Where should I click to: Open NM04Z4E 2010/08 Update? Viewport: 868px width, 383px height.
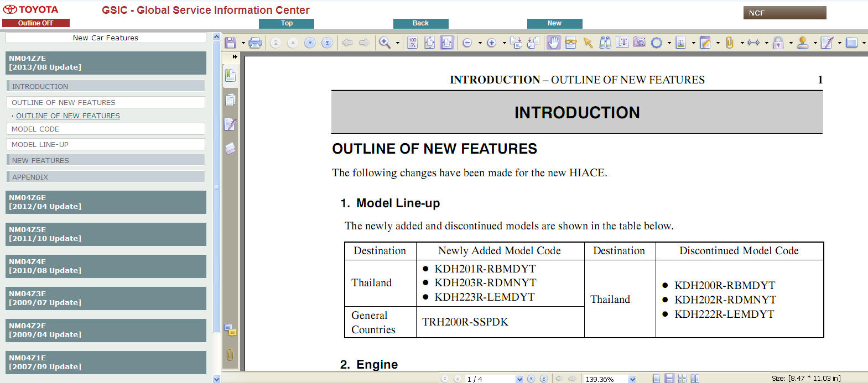point(106,266)
